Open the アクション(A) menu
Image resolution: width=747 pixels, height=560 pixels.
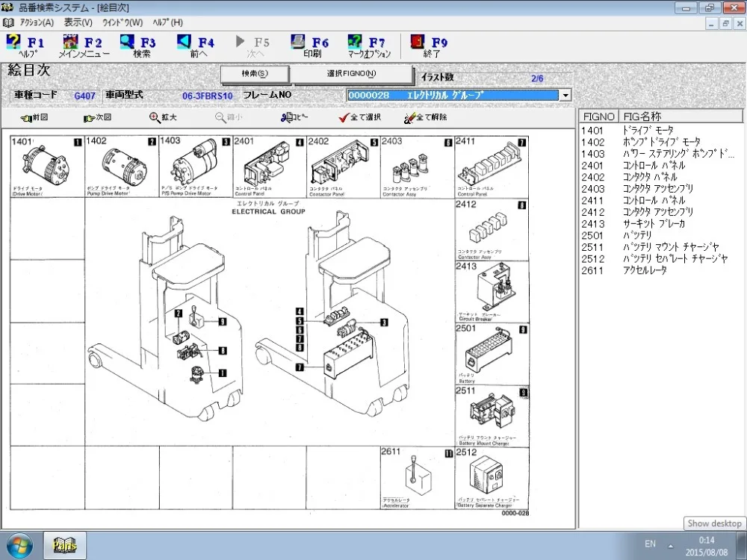pos(37,22)
